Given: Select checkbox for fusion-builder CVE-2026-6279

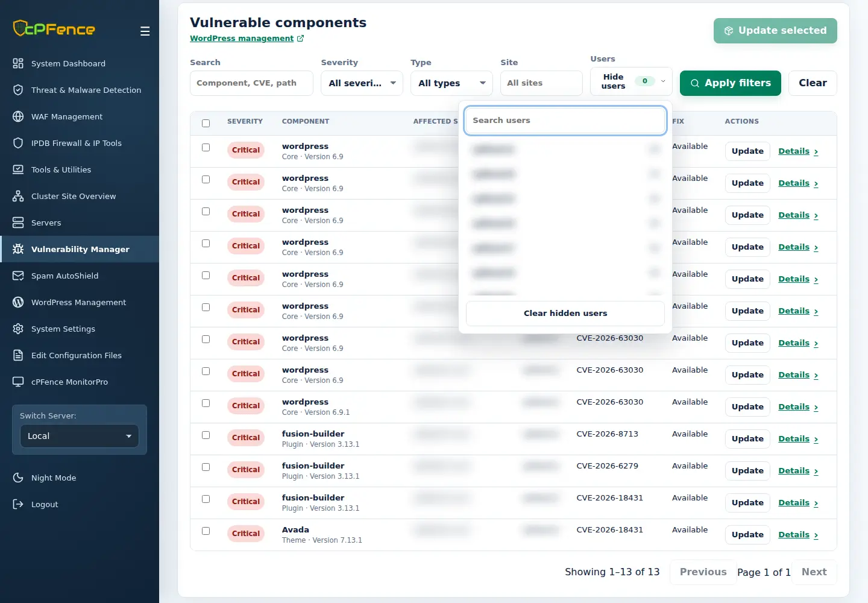Looking at the screenshot, I should point(206,467).
